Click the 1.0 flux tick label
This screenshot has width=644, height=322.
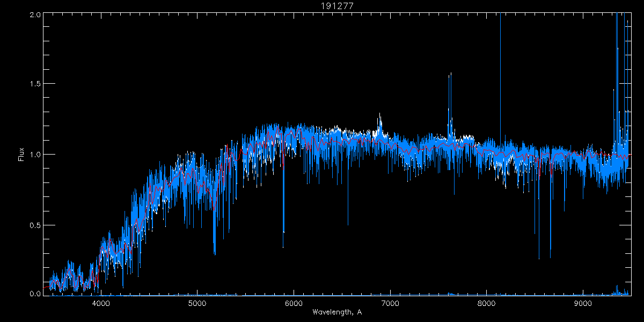[35, 155]
